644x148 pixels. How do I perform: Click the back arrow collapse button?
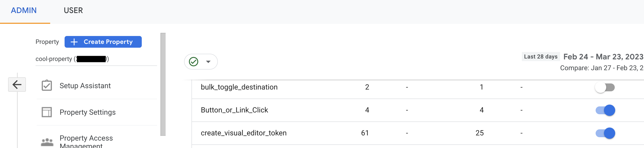click(17, 85)
